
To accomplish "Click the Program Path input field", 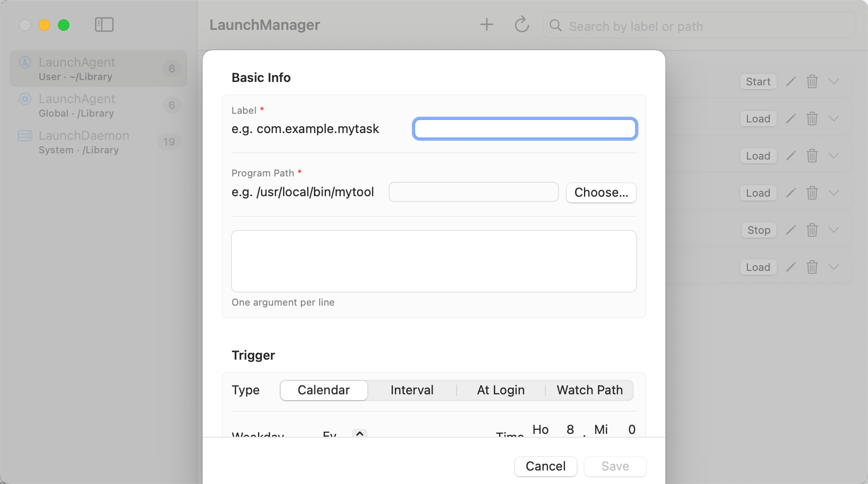I will [474, 192].
